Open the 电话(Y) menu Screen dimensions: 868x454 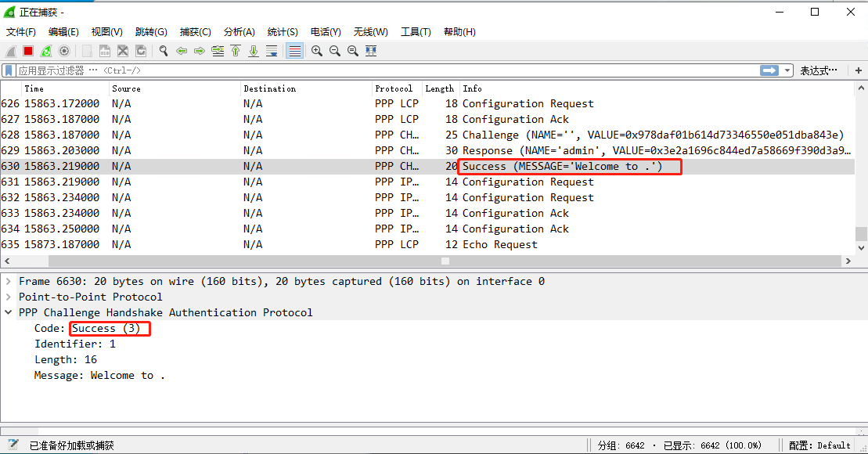(x=326, y=32)
